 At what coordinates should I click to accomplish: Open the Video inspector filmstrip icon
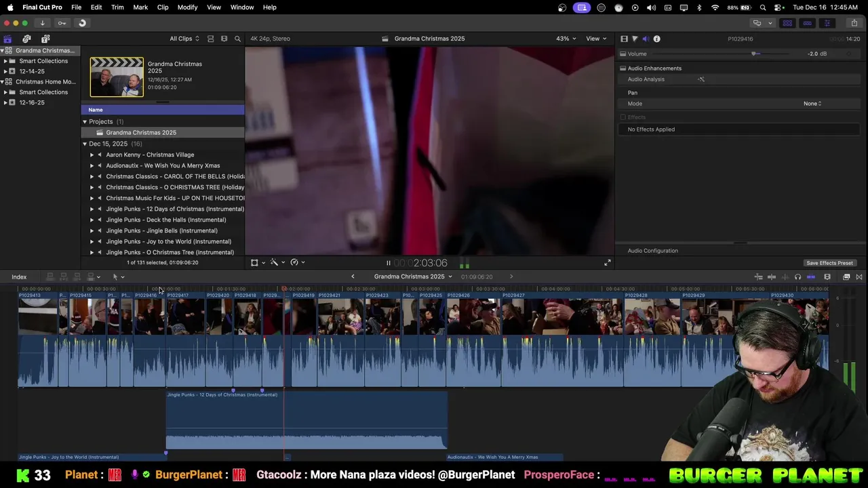coord(625,39)
